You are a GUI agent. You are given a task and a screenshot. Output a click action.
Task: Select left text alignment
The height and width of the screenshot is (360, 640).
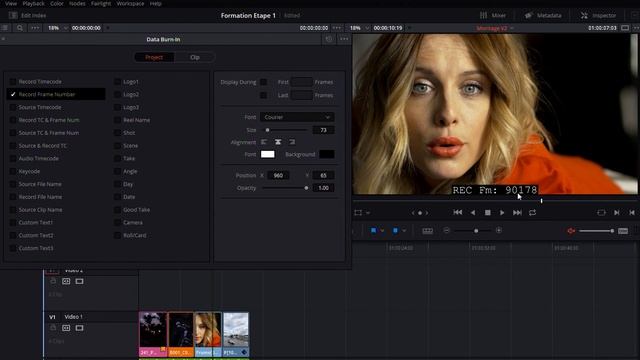(264, 142)
